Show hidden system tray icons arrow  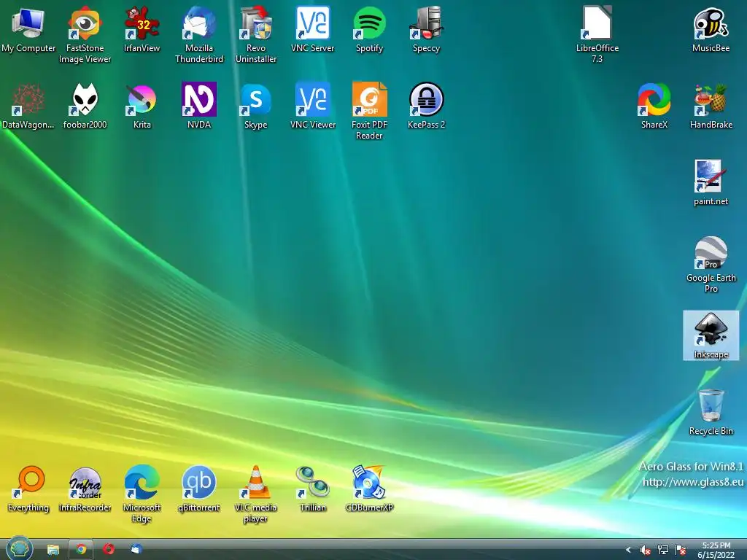628,550
